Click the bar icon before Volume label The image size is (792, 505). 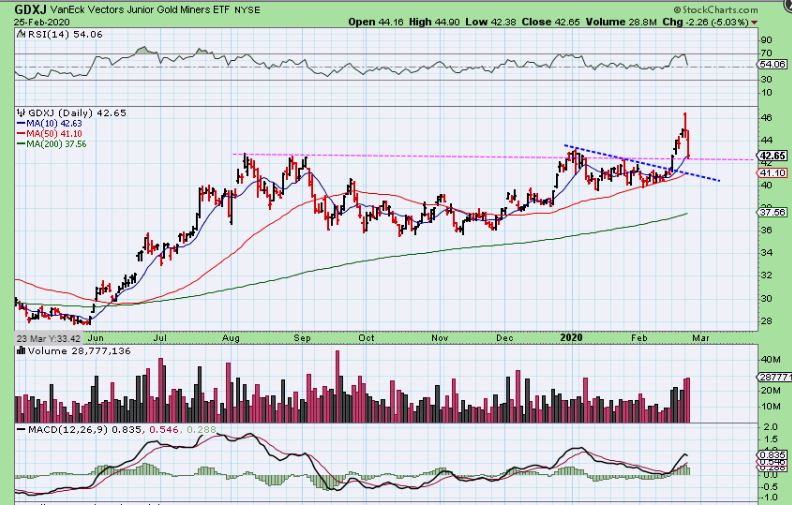(x=21, y=351)
